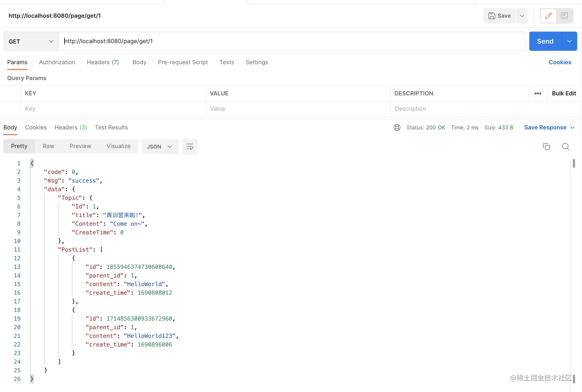Click the search response icon
This screenshot has width=582, height=392.
pyautogui.click(x=565, y=147)
